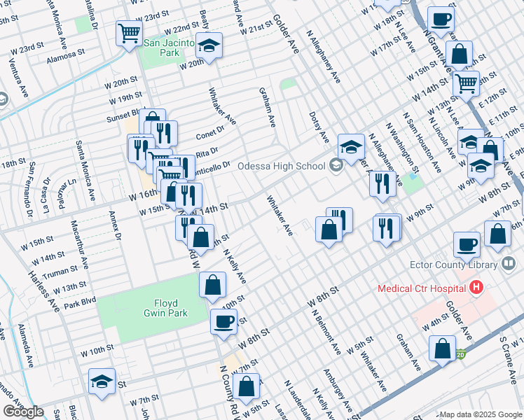Select the N San Houston Ave label
Image resolution: width=524 pixels, height=420 pixels.
pos(422,142)
